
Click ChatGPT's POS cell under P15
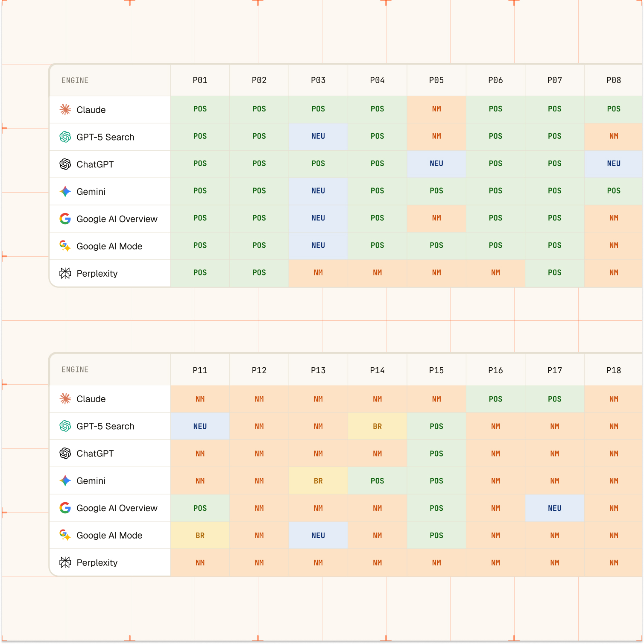click(x=436, y=454)
